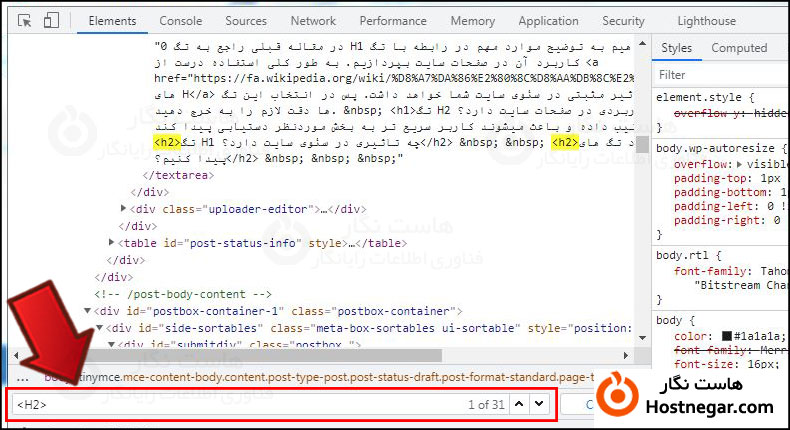Expand the overflow property value triangle
This screenshot has width=790, height=430.
(x=738, y=164)
